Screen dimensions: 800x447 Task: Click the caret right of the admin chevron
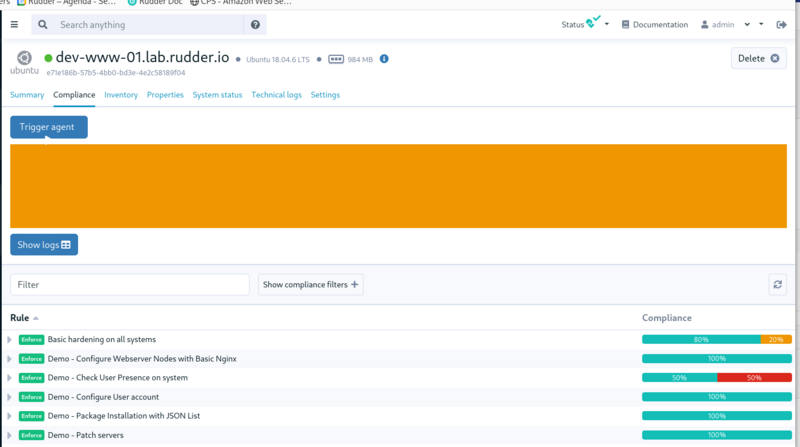(761, 24)
